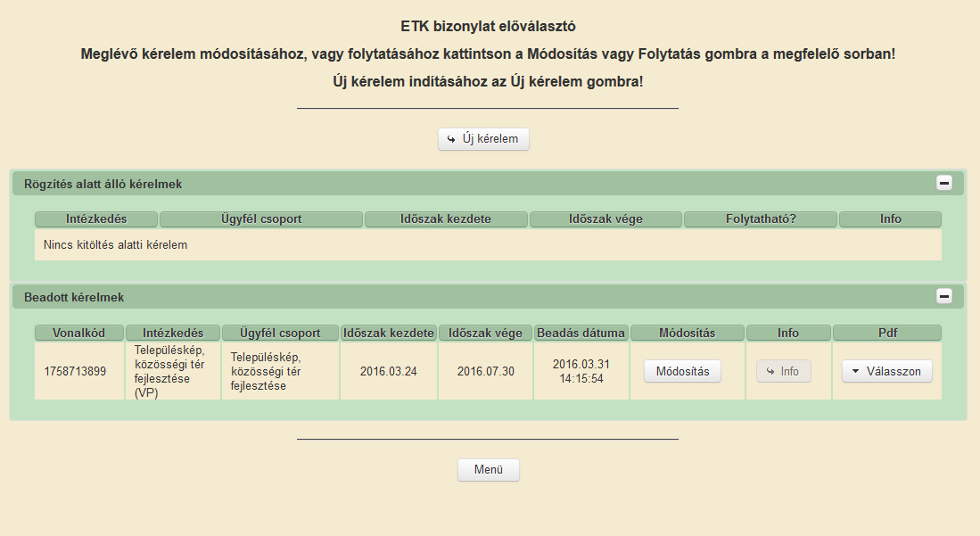The width and height of the screenshot is (980, 536).
Task: Click Intézkedés header in Beadott kérelmek table
Action: pos(173,333)
